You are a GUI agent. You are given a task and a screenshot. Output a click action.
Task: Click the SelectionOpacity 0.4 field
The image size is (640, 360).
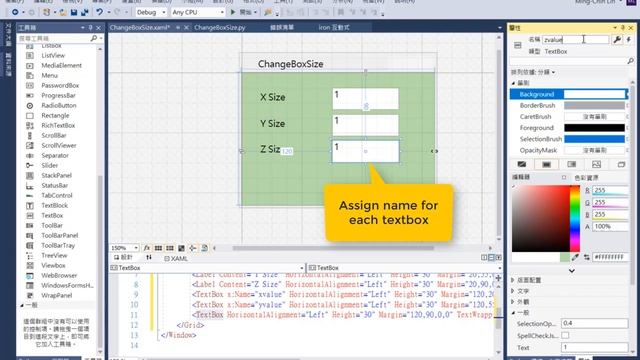594,323
